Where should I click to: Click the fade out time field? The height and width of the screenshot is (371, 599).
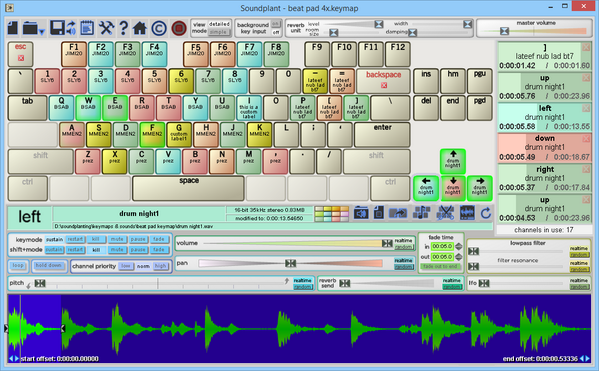[x=442, y=257]
